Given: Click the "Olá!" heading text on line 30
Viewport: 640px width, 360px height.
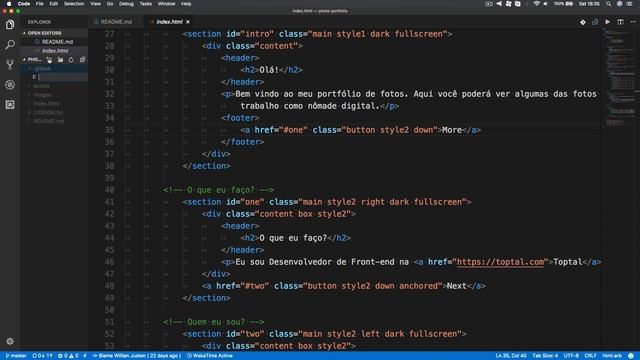Looking at the screenshot, I should (269, 70).
